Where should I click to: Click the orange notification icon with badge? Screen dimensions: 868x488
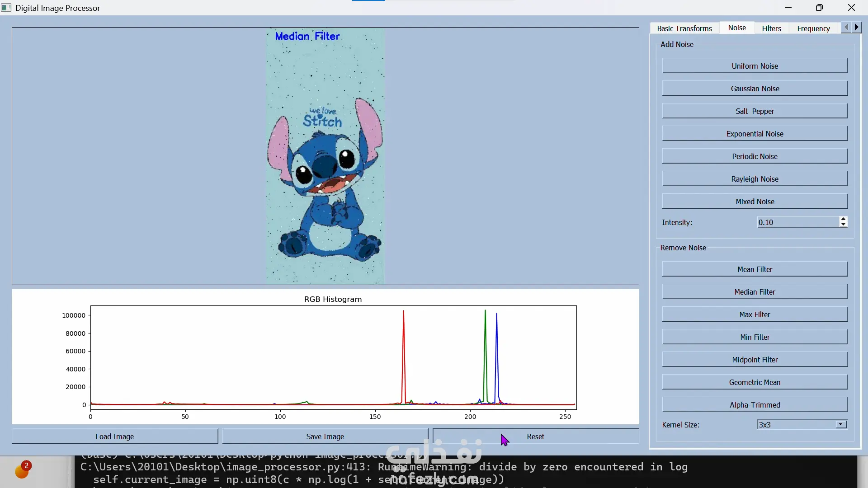[x=22, y=470]
